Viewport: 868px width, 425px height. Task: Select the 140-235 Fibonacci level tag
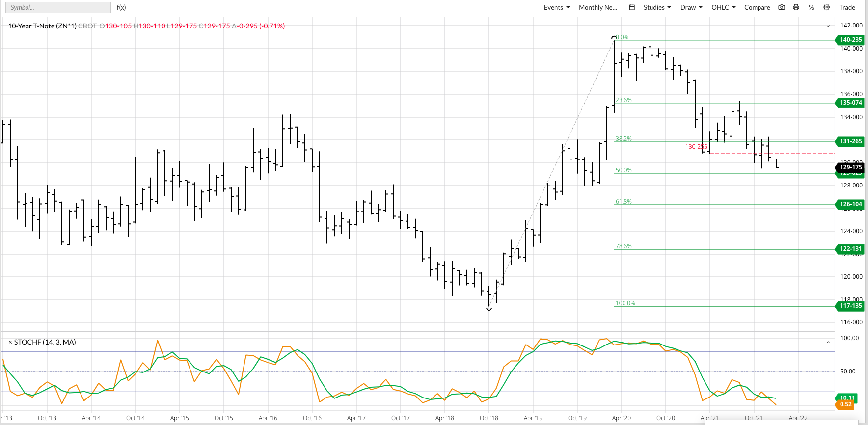[850, 40]
